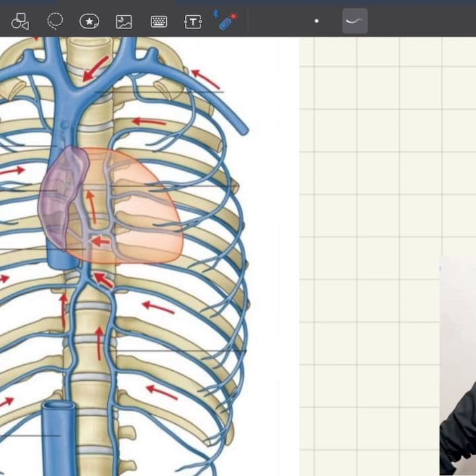Screen dimensions: 476x476
Task: Choose the insert Image tool
Action: tap(124, 22)
